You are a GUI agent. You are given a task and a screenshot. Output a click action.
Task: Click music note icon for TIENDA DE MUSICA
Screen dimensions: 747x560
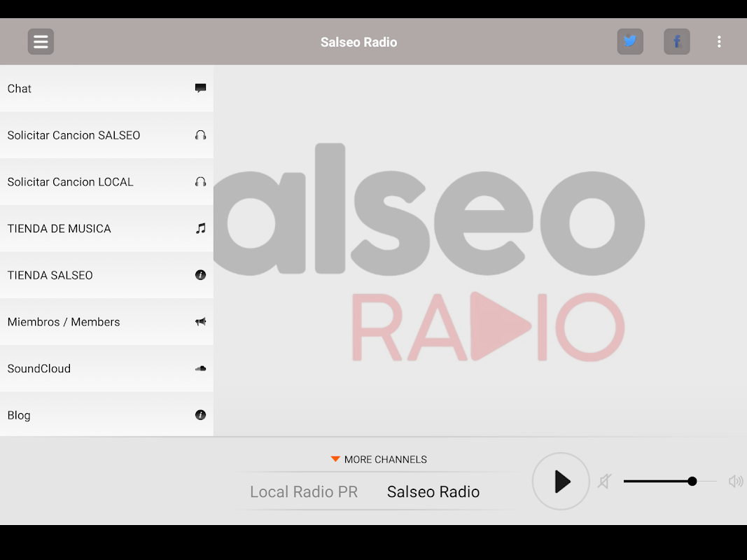(200, 228)
